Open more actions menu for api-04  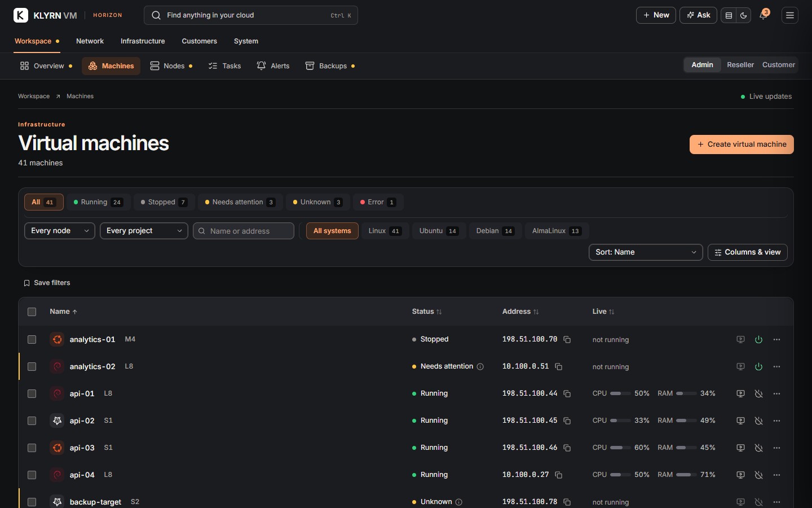(x=777, y=475)
